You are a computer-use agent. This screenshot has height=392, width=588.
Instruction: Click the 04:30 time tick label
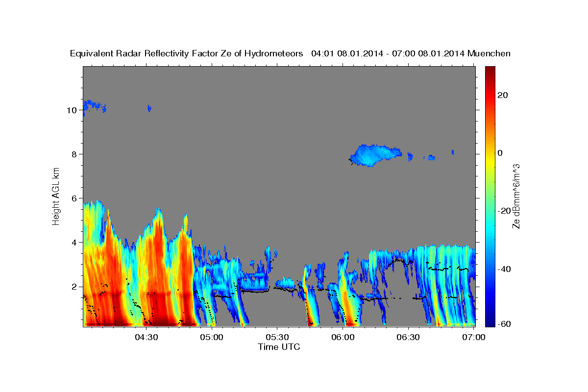coord(146,337)
